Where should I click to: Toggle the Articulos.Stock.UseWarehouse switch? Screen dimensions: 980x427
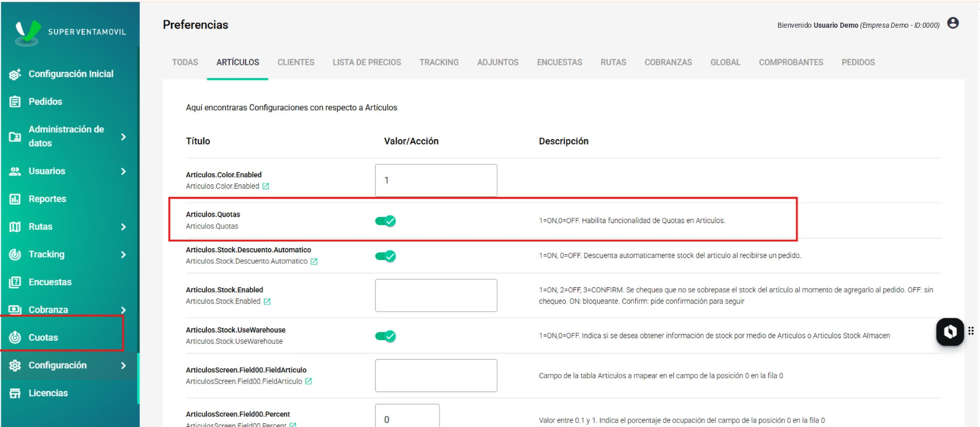[x=385, y=336]
